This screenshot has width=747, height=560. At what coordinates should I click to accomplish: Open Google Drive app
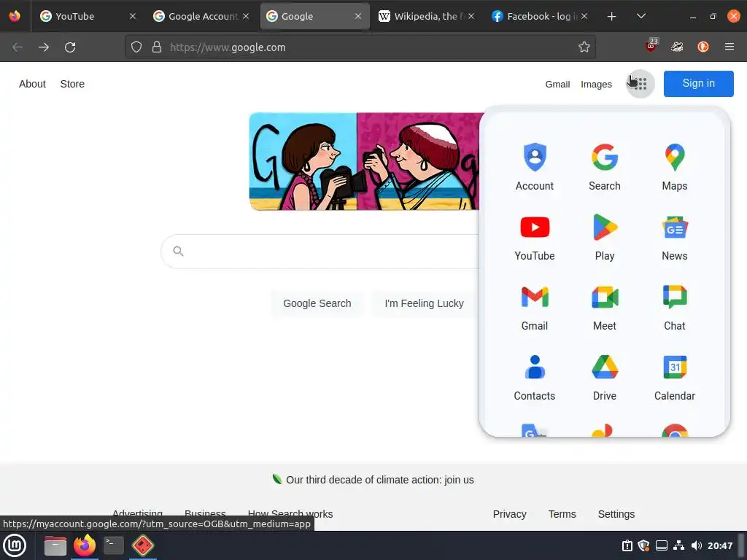click(x=604, y=377)
